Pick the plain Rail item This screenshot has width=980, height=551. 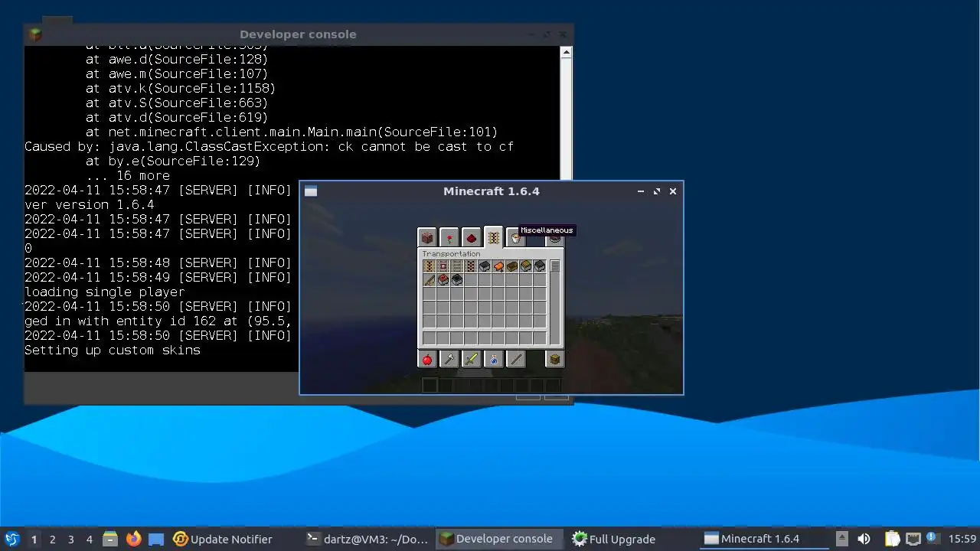coord(457,266)
